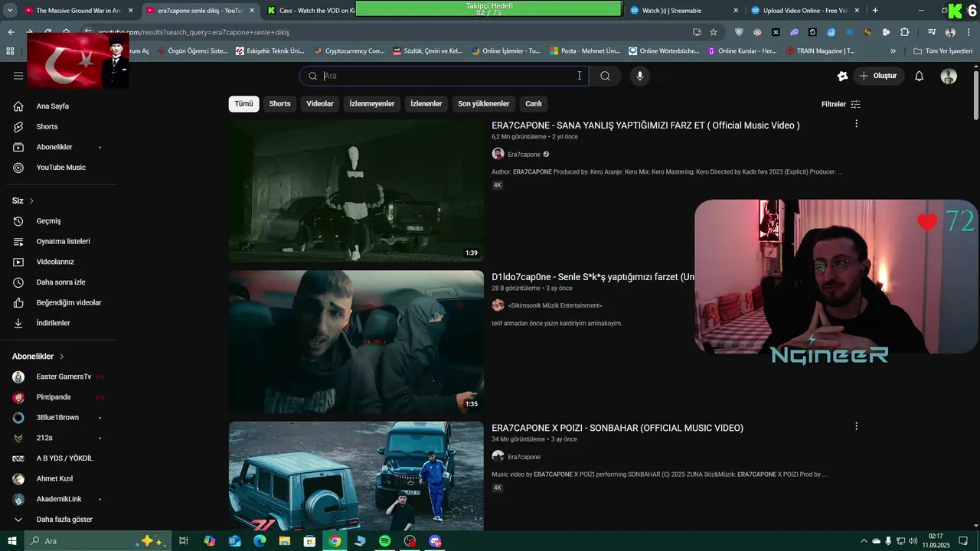The height and width of the screenshot is (551, 980).
Task: Open Era7capone channel under first result
Action: tap(524, 155)
